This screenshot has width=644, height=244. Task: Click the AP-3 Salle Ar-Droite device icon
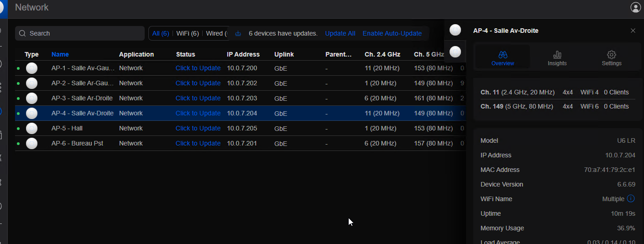(31, 98)
